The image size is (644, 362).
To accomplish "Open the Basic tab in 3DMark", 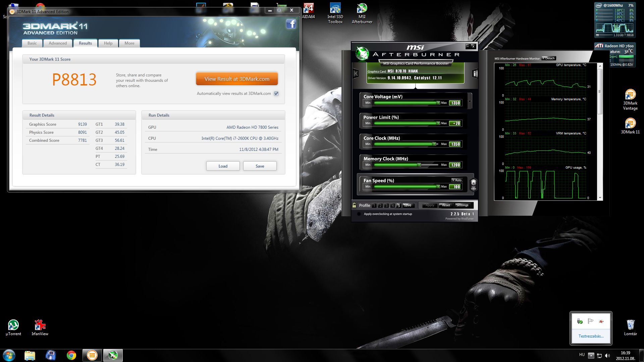I will (32, 43).
